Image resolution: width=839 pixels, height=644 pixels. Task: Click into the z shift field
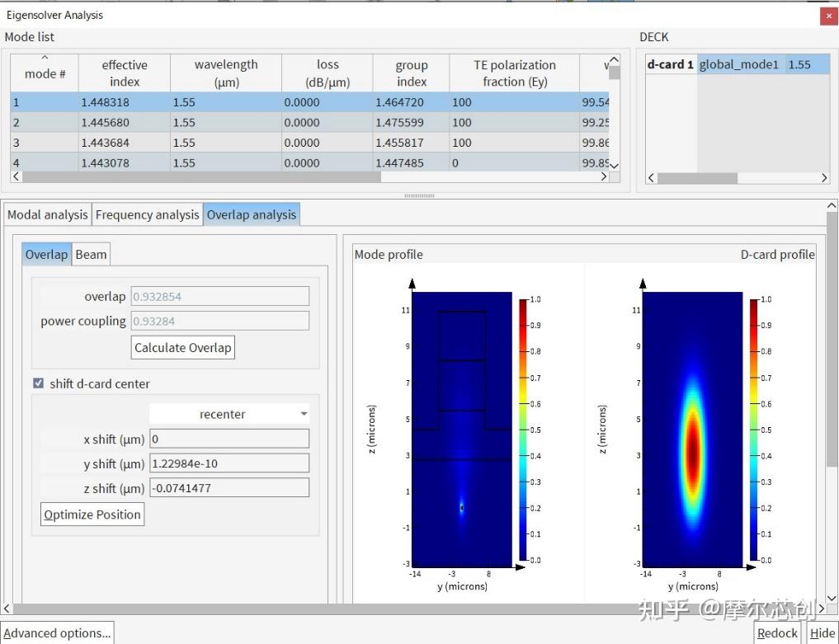(x=229, y=488)
